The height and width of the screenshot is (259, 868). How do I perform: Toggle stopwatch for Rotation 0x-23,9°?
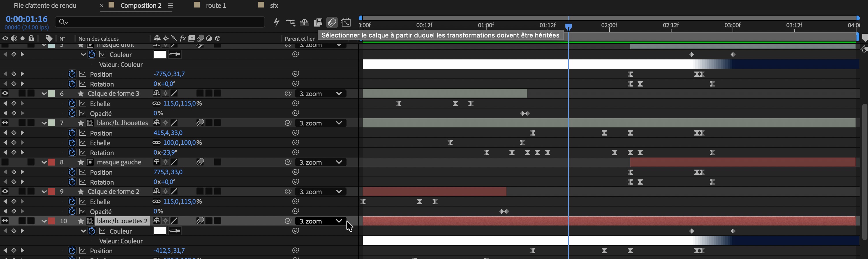(x=72, y=152)
